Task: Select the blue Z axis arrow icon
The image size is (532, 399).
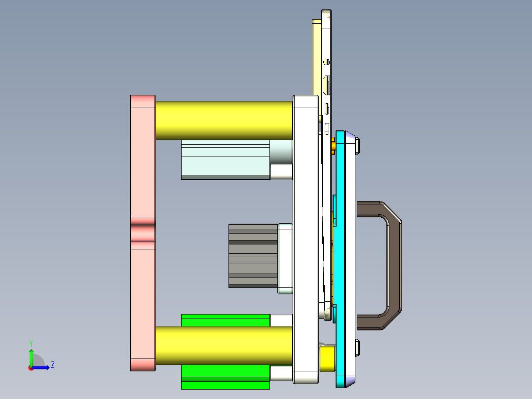Action: (42, 367)
